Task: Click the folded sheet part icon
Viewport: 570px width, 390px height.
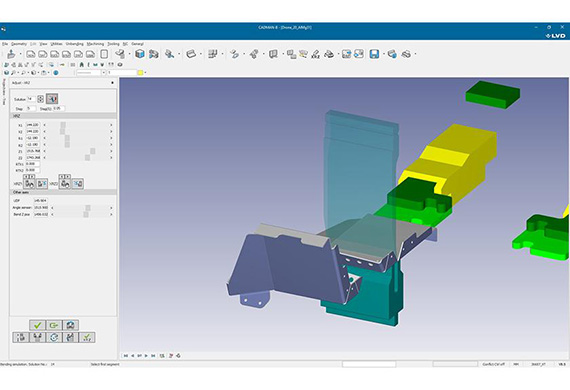Action: [191, 54]
